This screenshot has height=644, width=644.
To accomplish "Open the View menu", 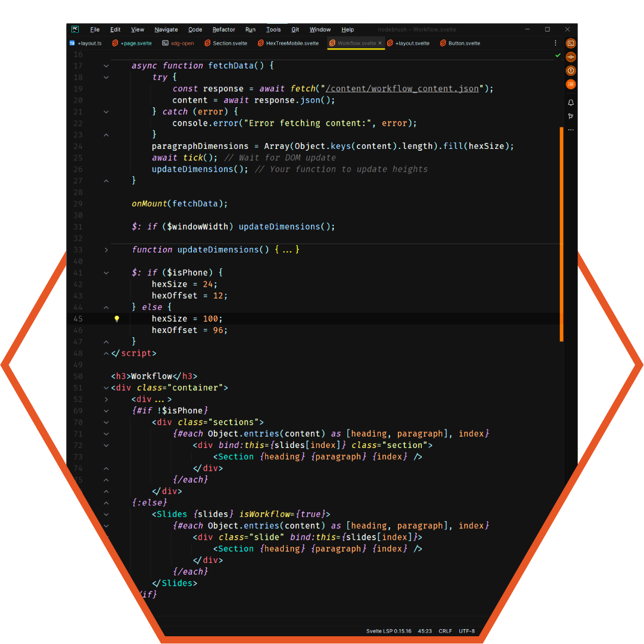I will (138, 30).
